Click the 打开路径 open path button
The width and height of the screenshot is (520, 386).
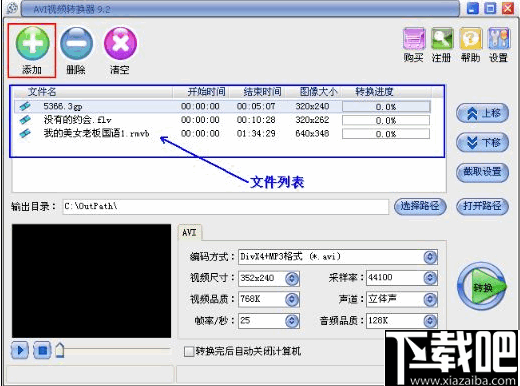482,206
